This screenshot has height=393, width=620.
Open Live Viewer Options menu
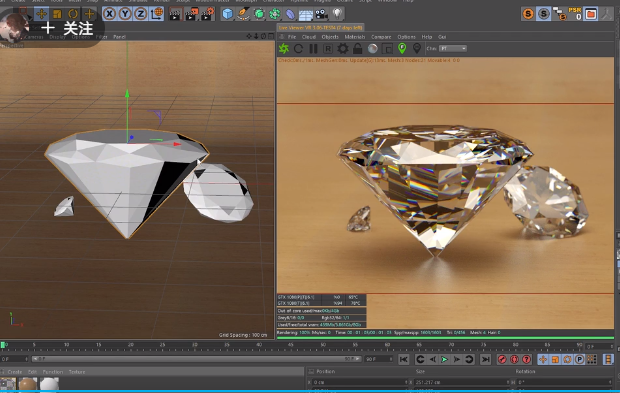406,37
